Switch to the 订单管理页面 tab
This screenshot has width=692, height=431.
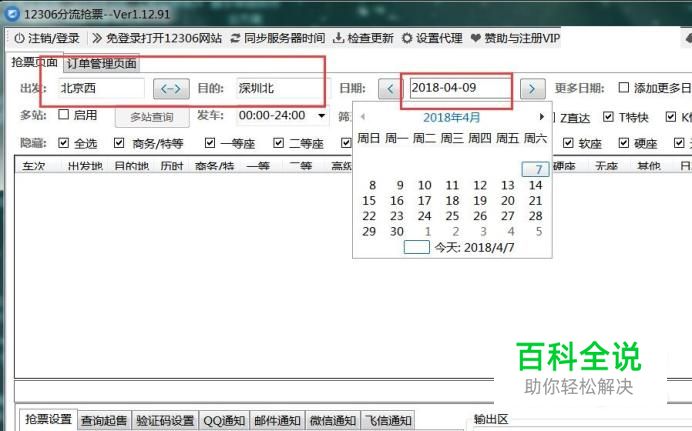coord(102,64)
